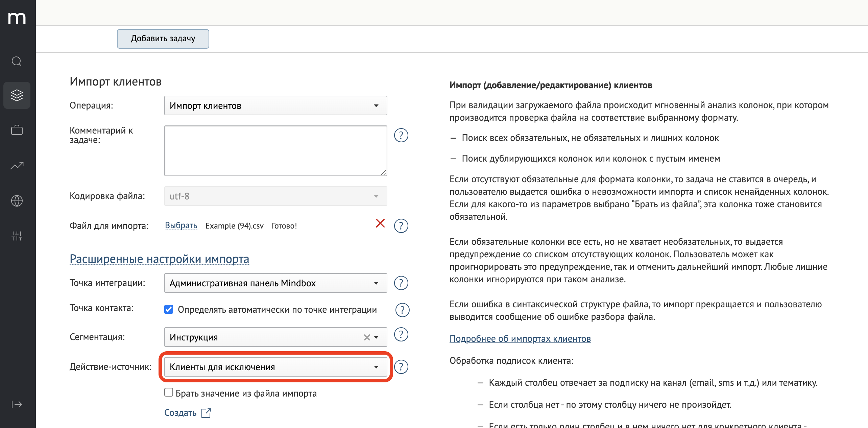Image resolution: width=868 pixels, height=428 pixels.
Task: Show help for the task comment field
Action: coord(401,135)
